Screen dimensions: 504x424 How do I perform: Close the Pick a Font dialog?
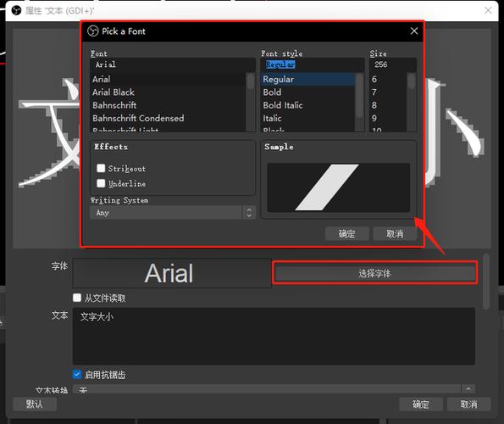tap(414, 31)
